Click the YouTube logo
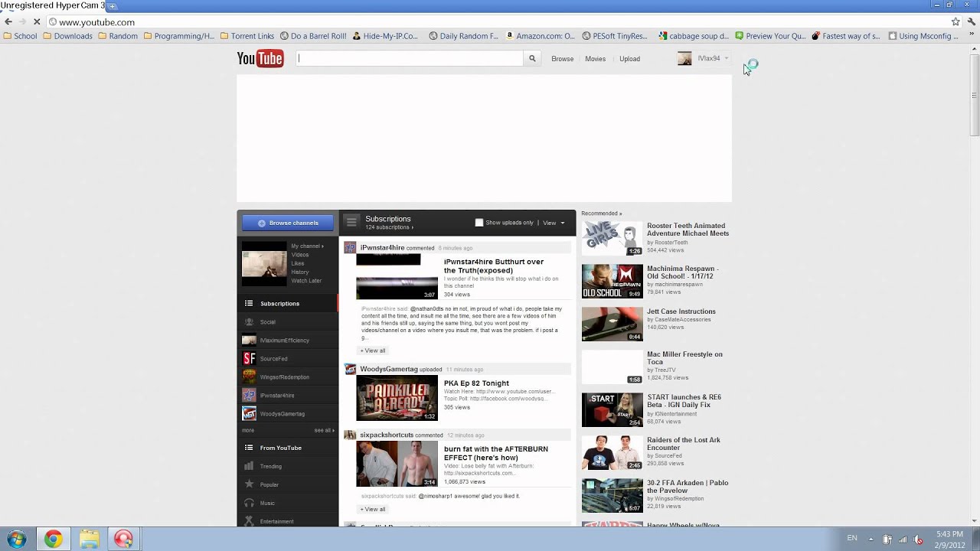 [260, 58]
